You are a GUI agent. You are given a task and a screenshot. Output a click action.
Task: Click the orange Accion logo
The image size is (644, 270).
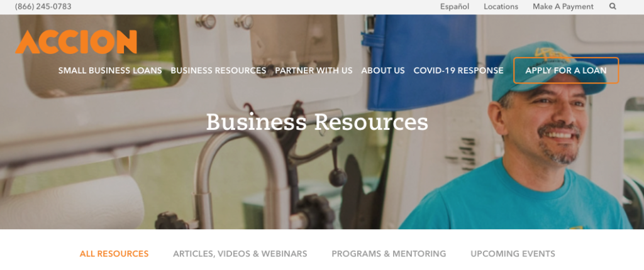(76, 42)
